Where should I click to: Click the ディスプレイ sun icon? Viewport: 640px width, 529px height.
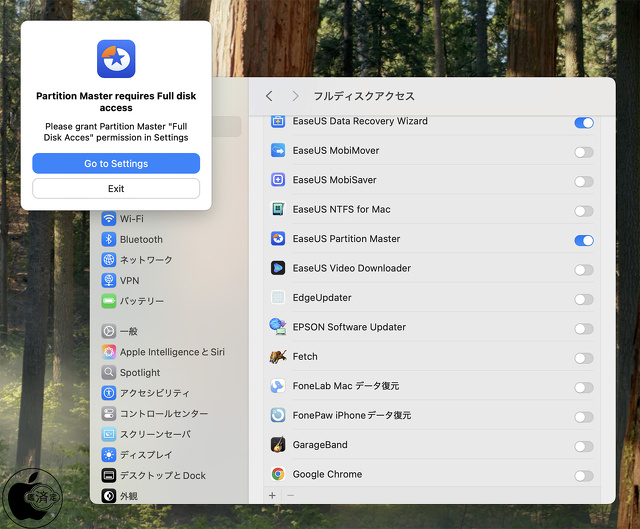pyautogui.click(x=109, y=455)
